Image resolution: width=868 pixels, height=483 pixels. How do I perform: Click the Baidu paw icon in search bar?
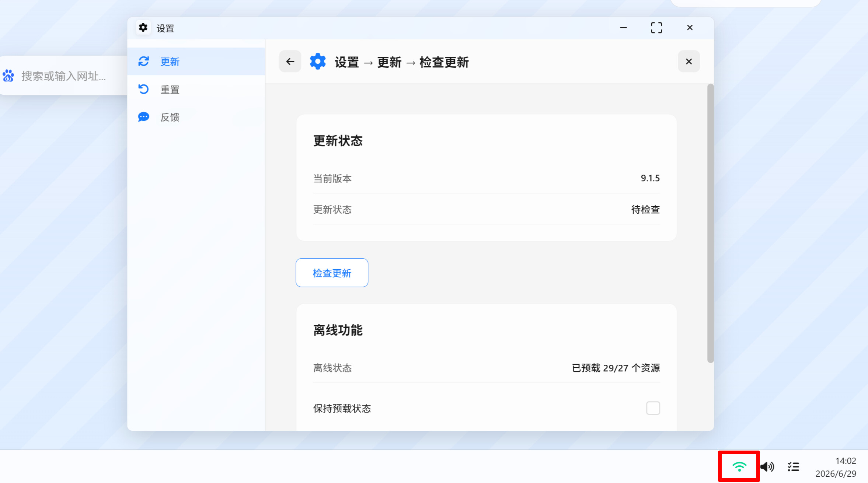tap(8, 76)
